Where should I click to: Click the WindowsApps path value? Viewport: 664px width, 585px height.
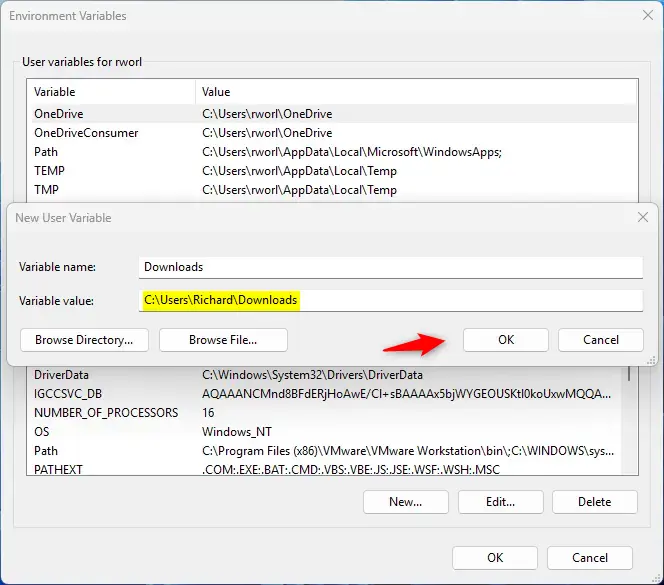[352, 152]
